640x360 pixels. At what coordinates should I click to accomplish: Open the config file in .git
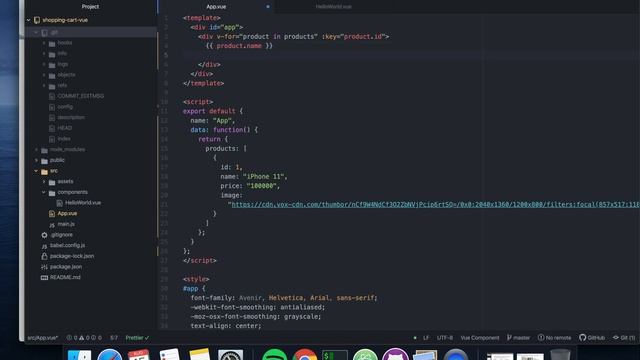tap(65, 107)
